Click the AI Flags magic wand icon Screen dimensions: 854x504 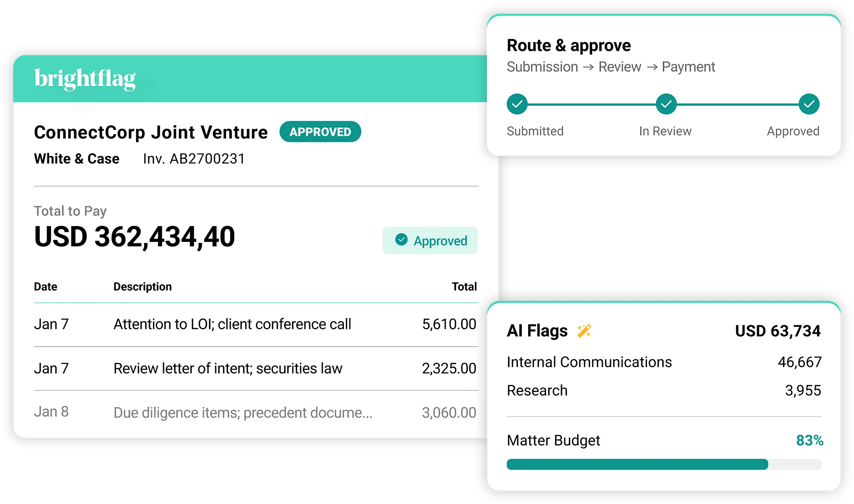[584, 331]
